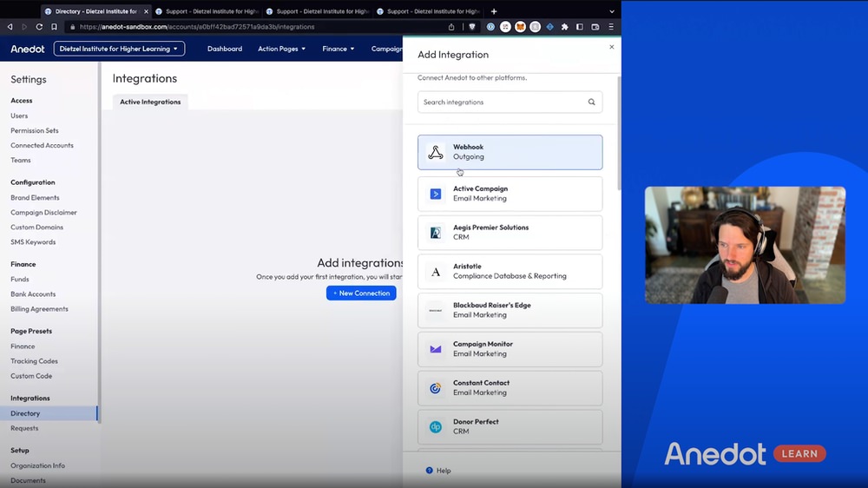
Task: Click the Brave shield icon
Action: pyautogui.click(x=471, y=27)
